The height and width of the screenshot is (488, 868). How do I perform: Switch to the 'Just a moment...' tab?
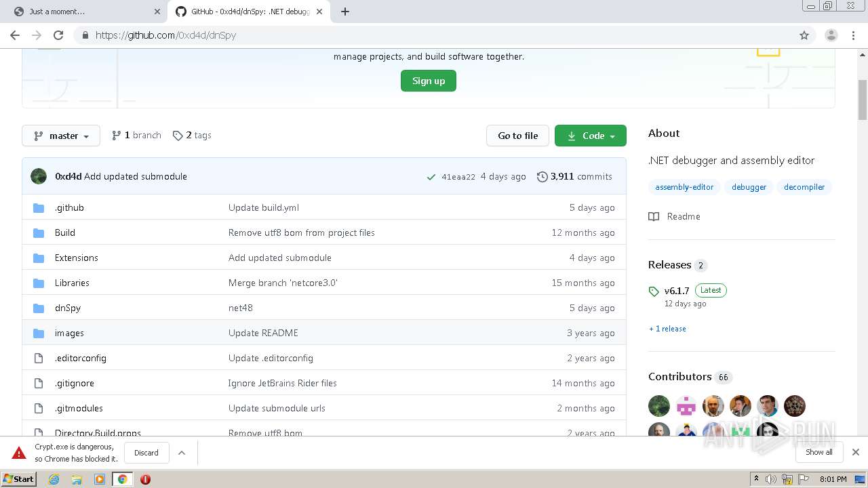pos(86,12)
